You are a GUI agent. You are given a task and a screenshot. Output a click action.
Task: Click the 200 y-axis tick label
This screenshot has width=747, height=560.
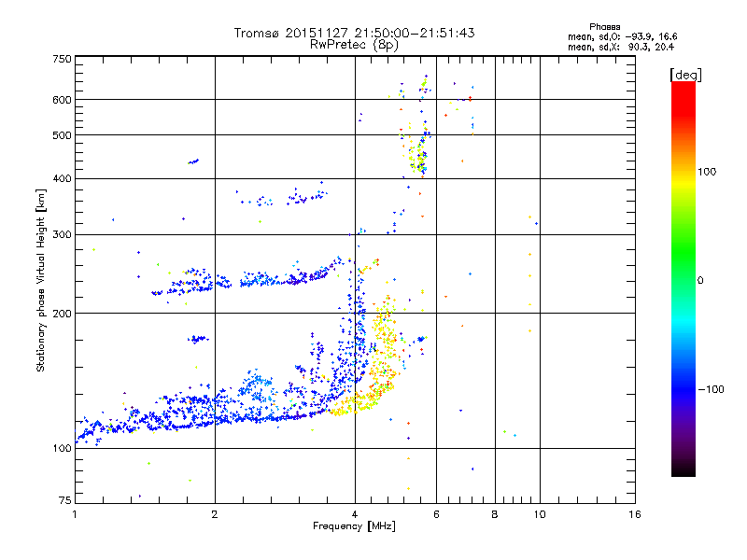coord(62,314)
